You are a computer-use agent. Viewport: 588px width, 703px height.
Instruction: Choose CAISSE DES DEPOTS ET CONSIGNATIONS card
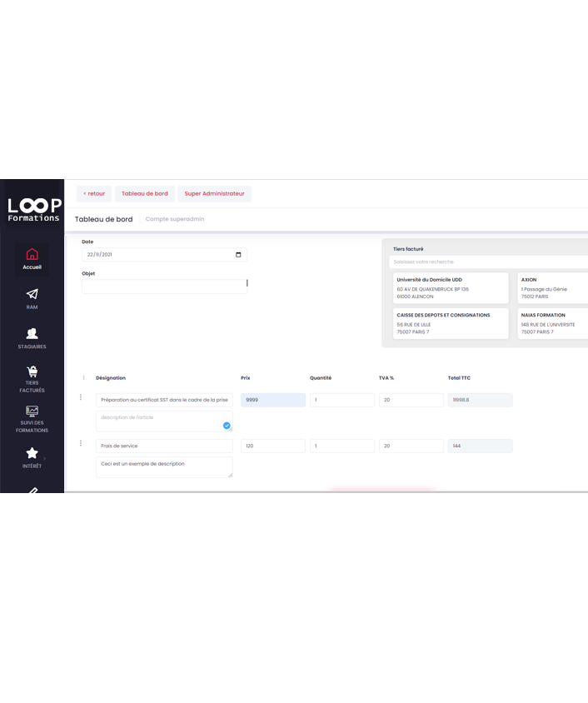coord(450,323)
